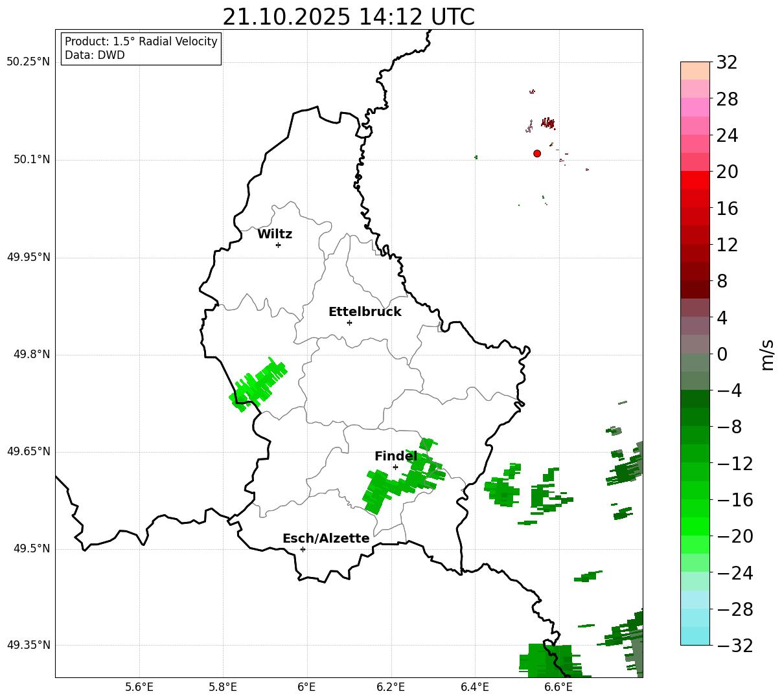The image size is (782, 700).
Task: Click the "Data: DWD" legend line
Action: click(95, 55)
